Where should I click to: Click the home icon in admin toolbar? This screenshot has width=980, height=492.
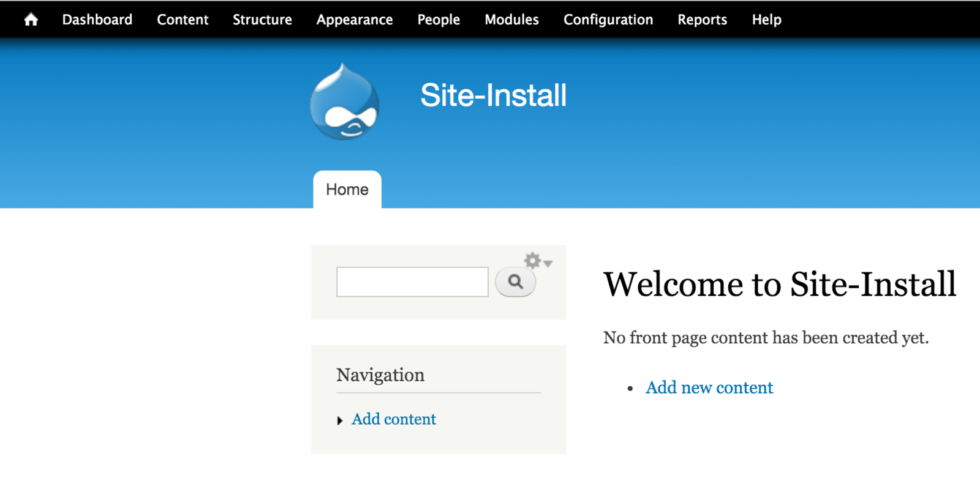tap(31, 20)
